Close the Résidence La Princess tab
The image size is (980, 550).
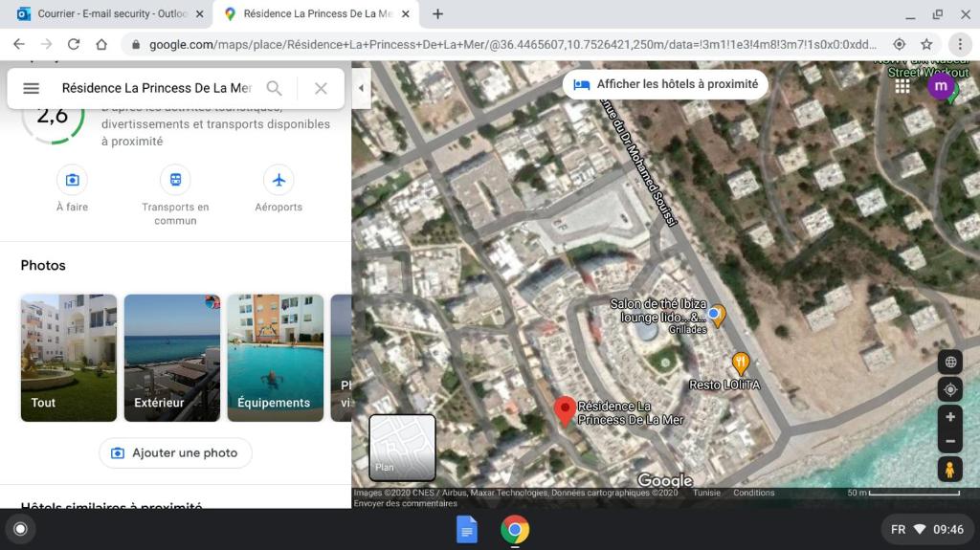(406, 13)
